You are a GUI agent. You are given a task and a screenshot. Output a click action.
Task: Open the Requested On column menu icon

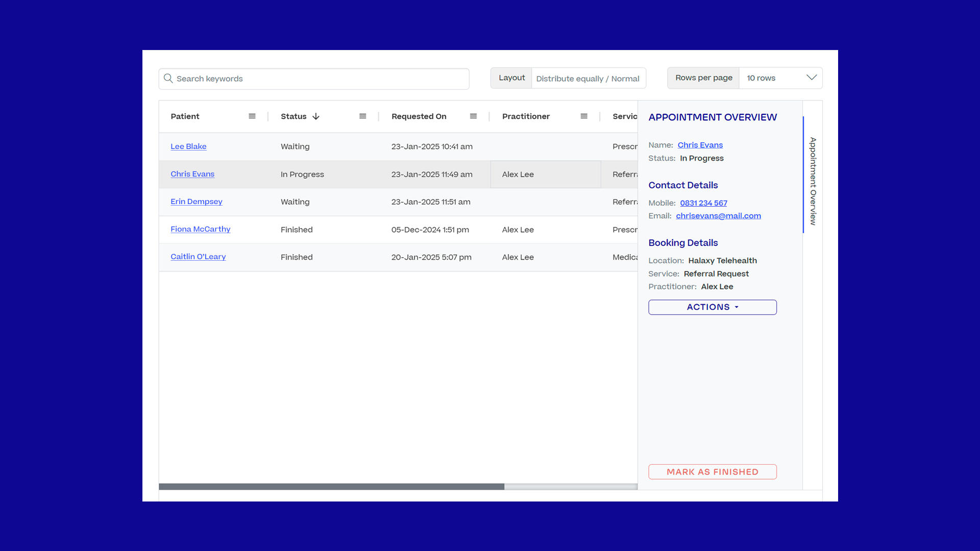(x=474, y=116)
